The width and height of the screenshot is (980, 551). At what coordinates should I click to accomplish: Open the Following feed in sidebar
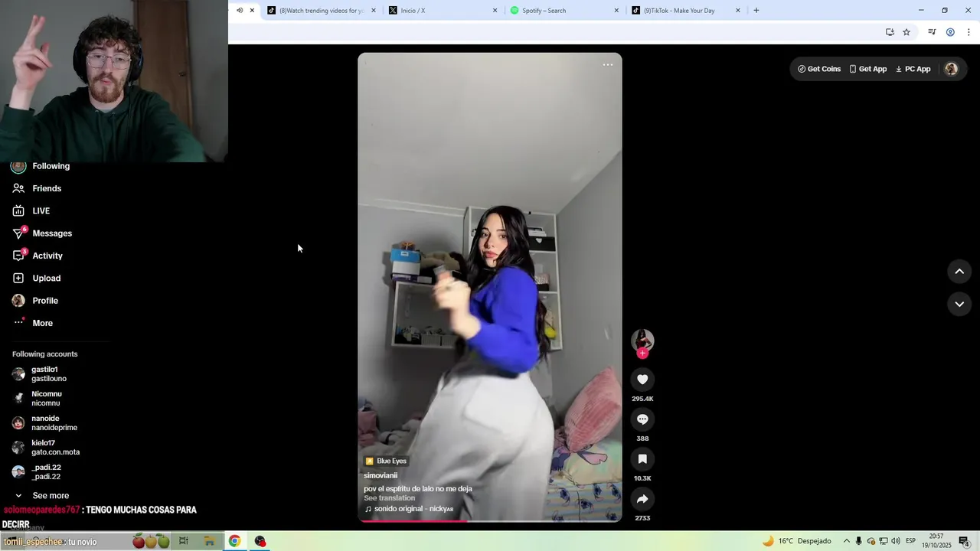click(x=41, y=166)
